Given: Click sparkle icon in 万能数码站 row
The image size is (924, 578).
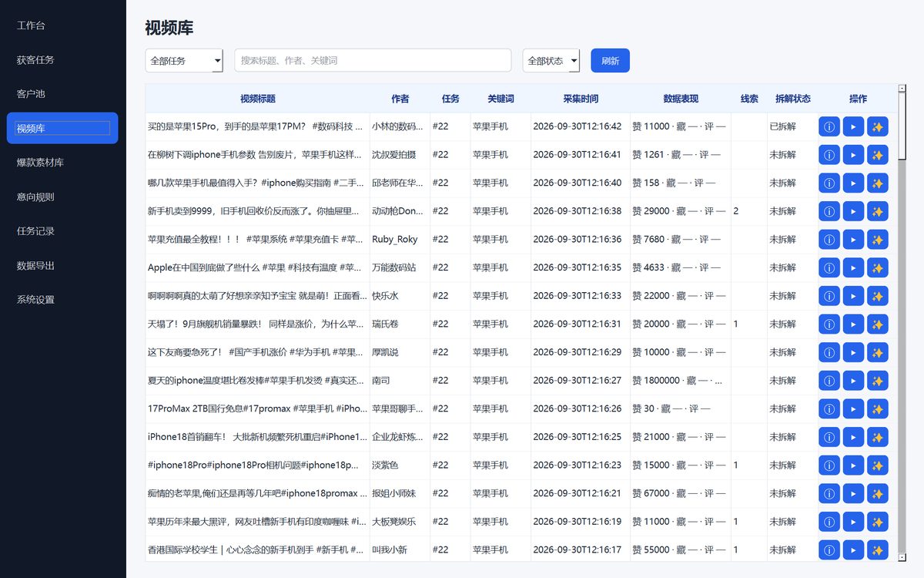Looking at the screenshot, I should coord(877,267).
